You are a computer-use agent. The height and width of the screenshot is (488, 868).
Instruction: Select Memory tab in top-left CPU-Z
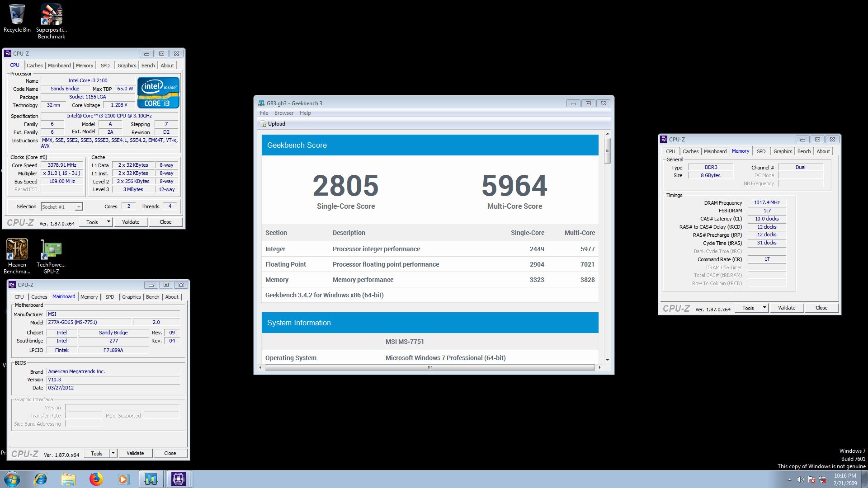(x=85, y=66)
